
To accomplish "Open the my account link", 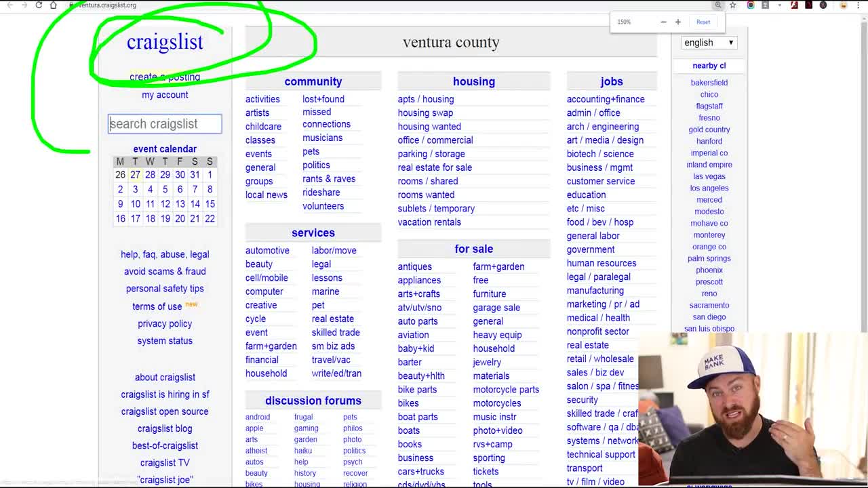I will (165, 95).
